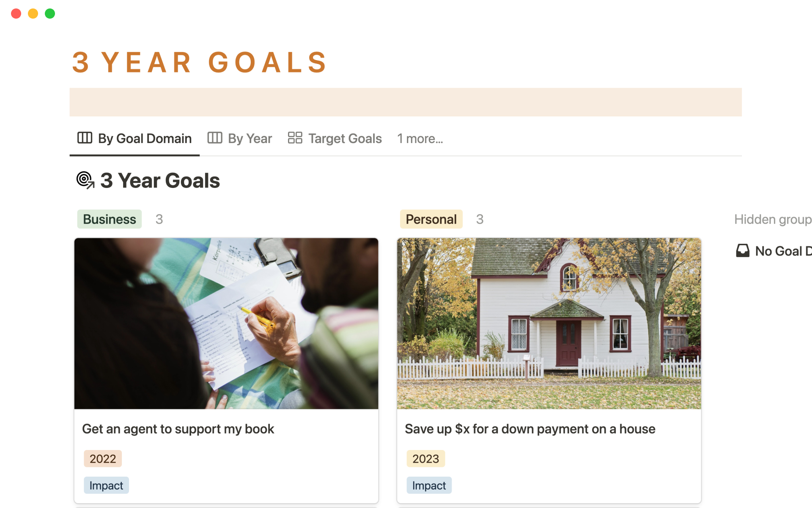Click the red close window button
812x508 pixels.
[16, 14]
